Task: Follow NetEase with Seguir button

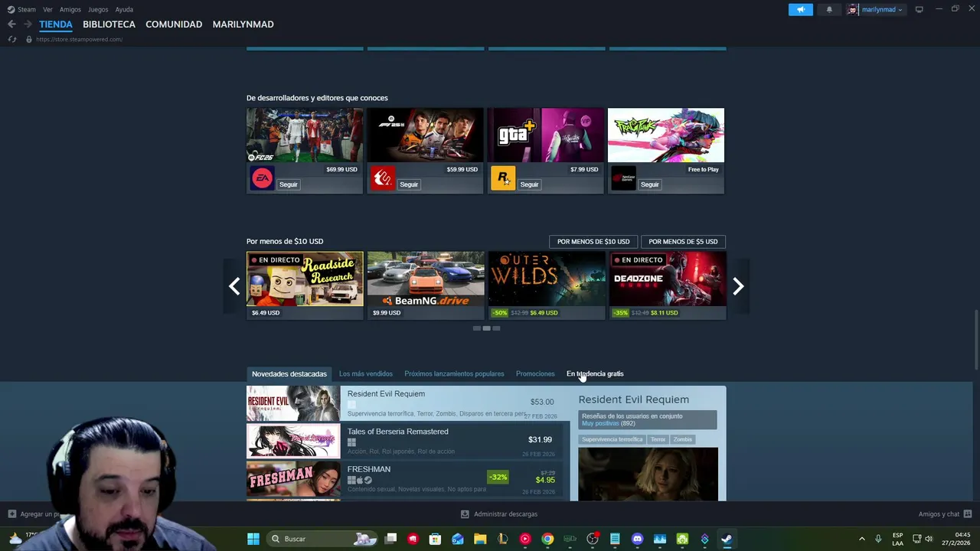Action: [x=649, y=184]
